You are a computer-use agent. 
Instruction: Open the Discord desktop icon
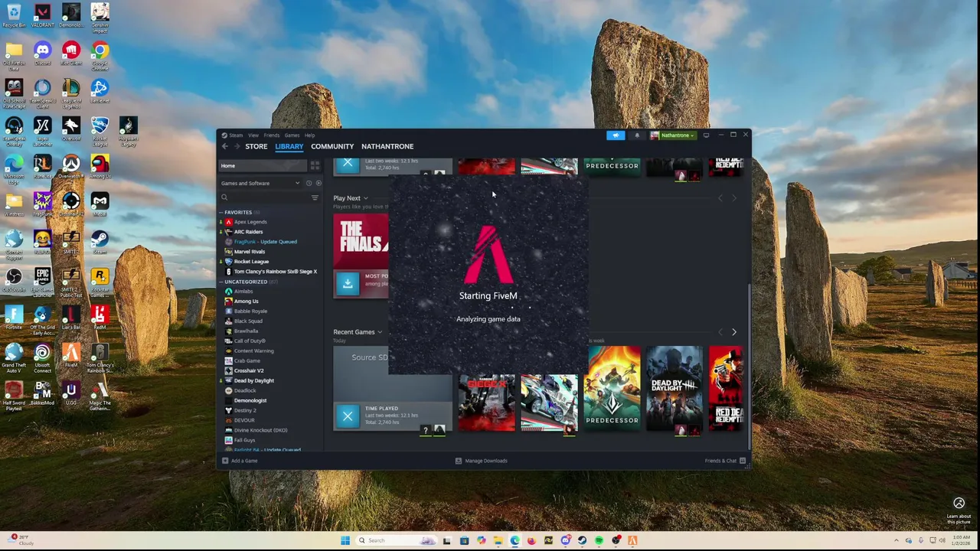[x=42, y=54]
